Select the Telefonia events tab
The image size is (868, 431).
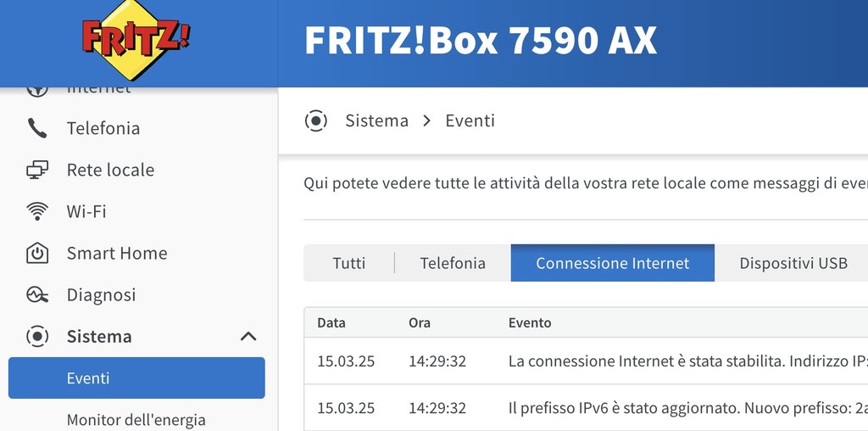(453, 263)
